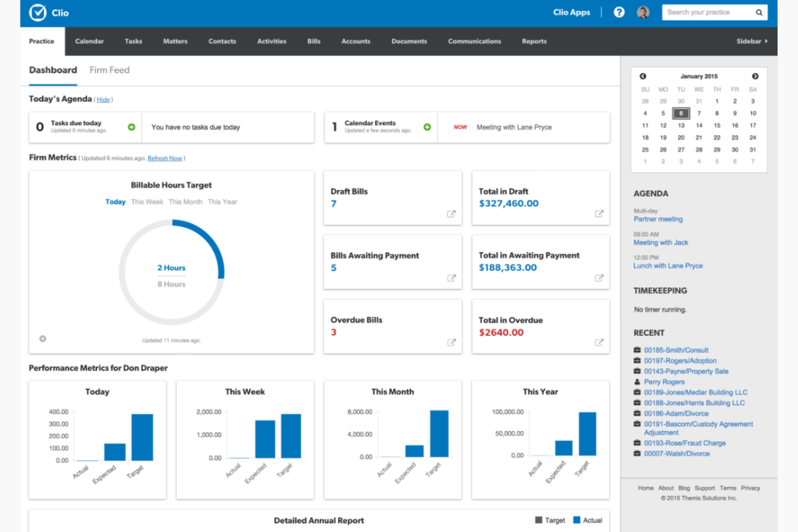Click person icon beside Perry Rogers
The height and width of the screenshot is (532, 798).
[x=637, y=382]
